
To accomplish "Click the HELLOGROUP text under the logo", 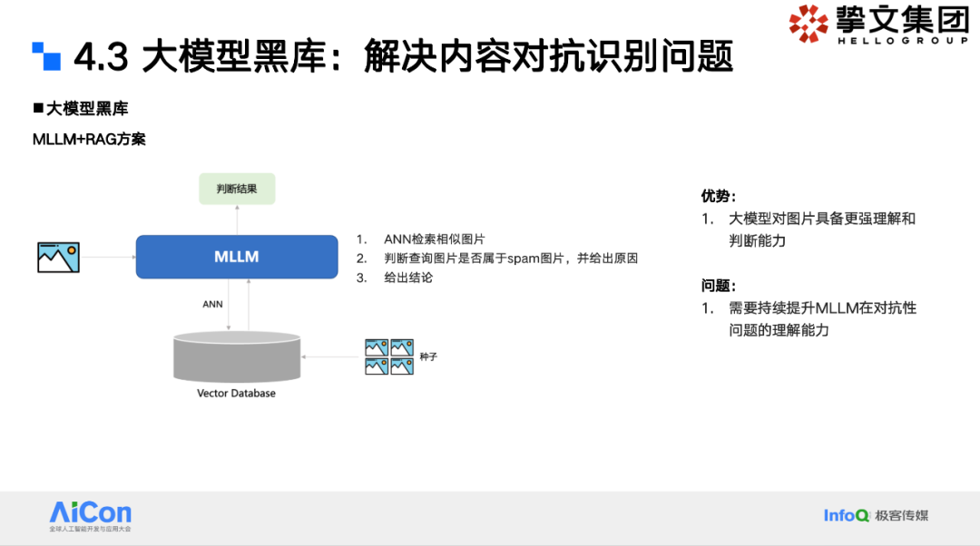I will [903, 41].
